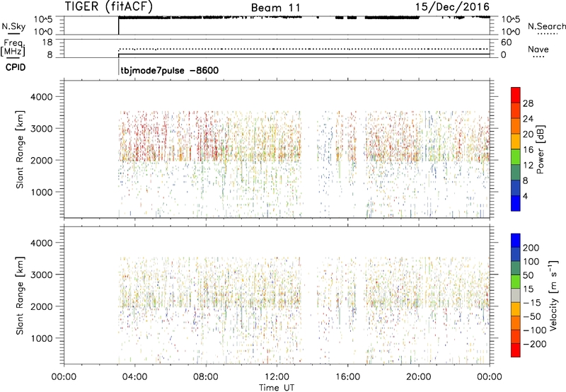Select the 'N.Sky' legend label

point(13,26)
